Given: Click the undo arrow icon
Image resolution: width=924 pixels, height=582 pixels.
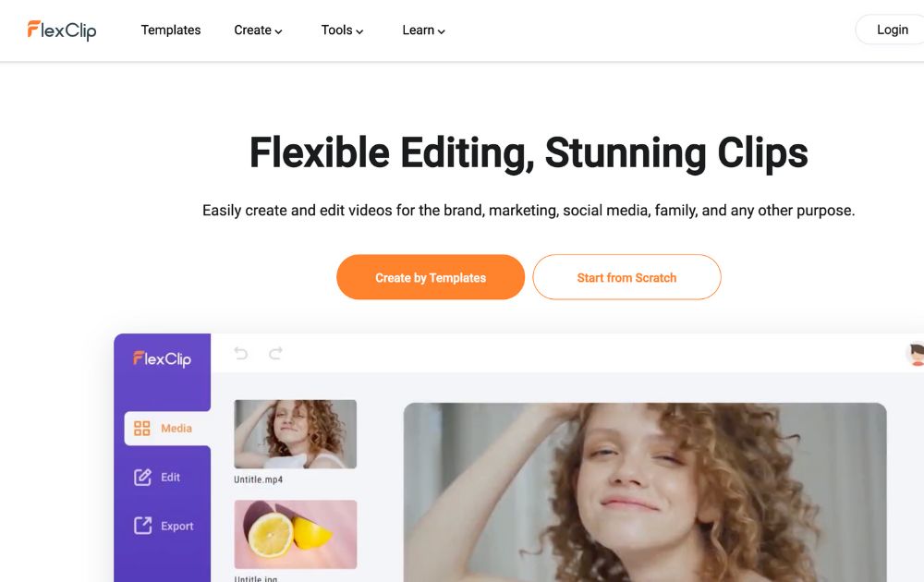Looking at the screenshot, I should (240, 353).
